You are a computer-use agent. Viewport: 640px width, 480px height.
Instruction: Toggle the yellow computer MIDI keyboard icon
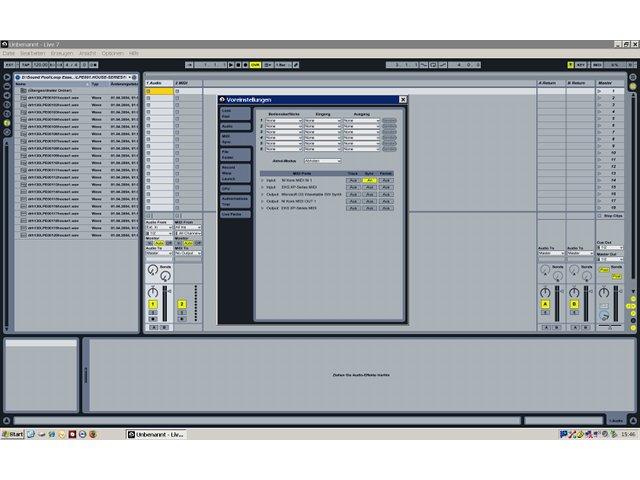tap(570, 65)
